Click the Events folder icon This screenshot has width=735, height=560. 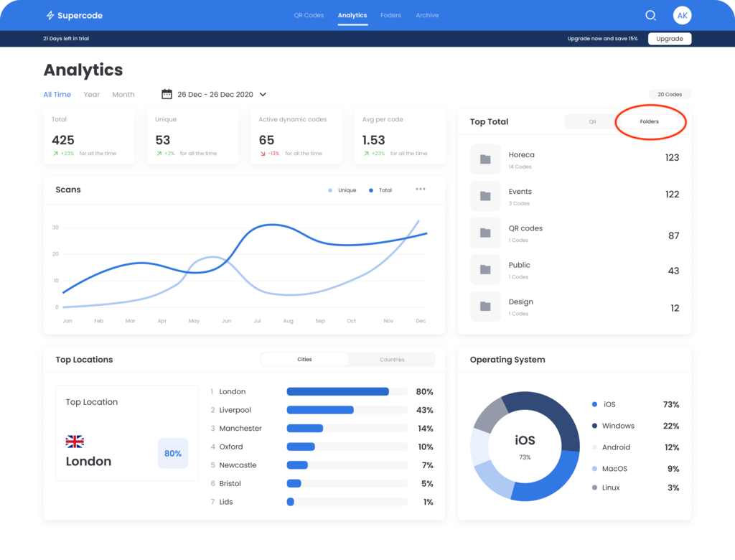point(485,195)
